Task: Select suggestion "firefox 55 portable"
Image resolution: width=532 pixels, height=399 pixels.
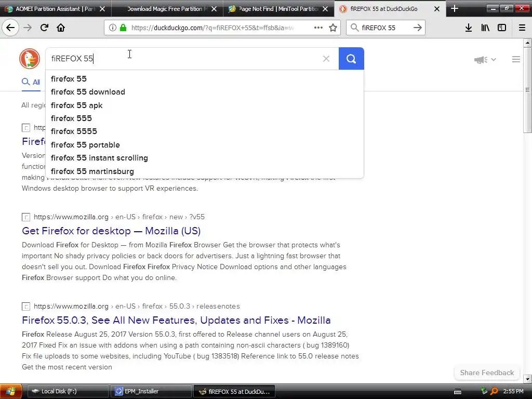Action: pos(205,145)
